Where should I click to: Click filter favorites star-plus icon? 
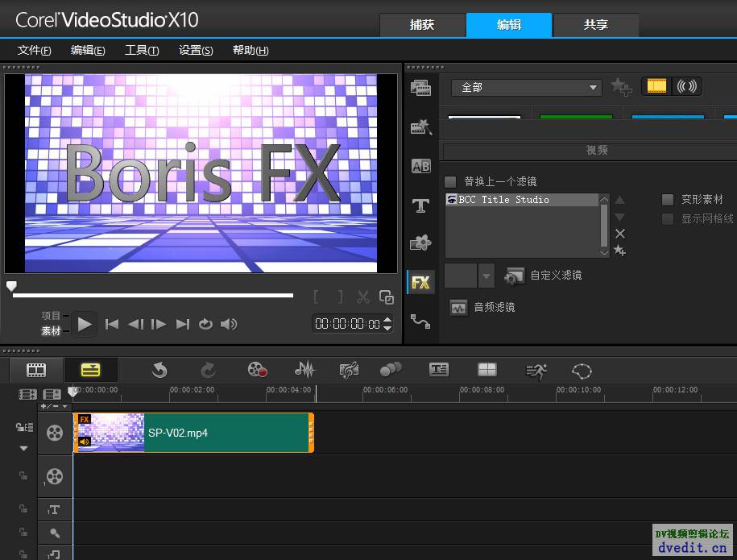(x=620, y=251)
